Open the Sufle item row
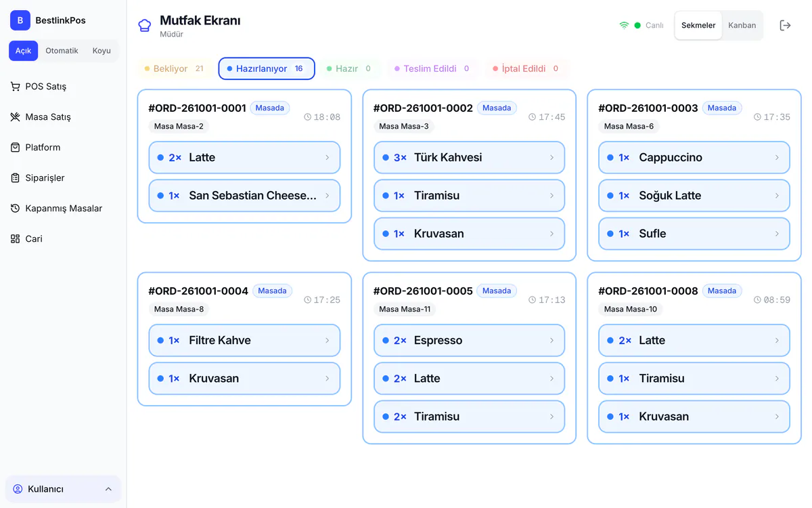This screenshot has width=812, height=508. tap(694, 234)
